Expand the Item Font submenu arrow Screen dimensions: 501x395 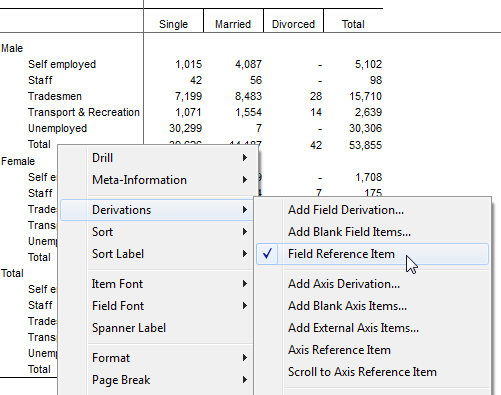click(245, 284)
